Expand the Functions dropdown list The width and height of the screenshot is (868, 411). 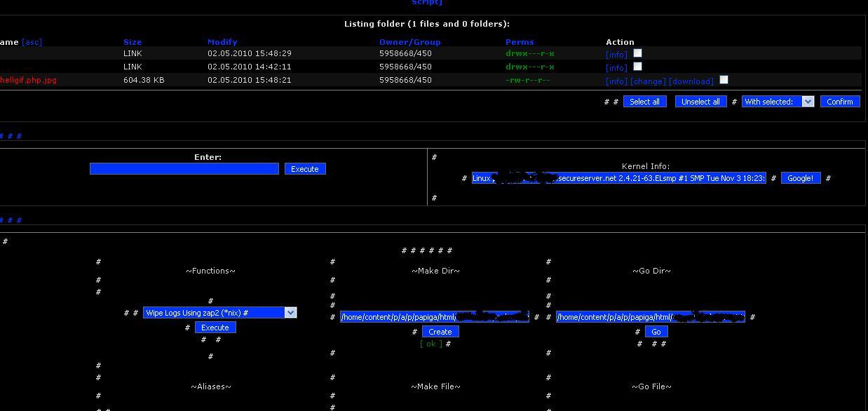click(x=290, y=313)
